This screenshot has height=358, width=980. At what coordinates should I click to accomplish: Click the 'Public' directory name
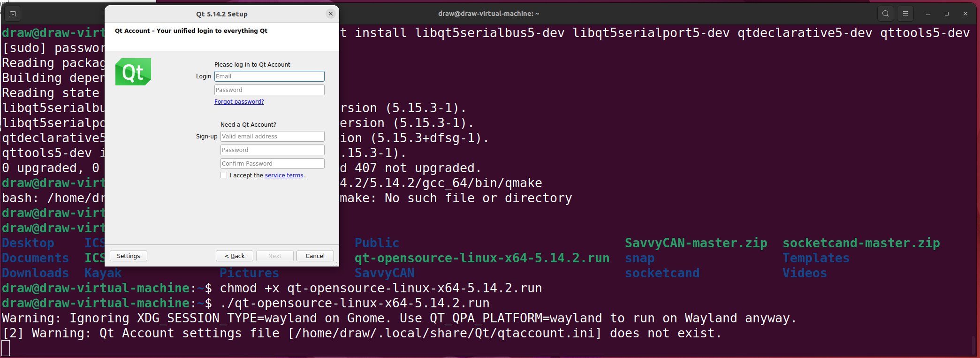(377, 243)
